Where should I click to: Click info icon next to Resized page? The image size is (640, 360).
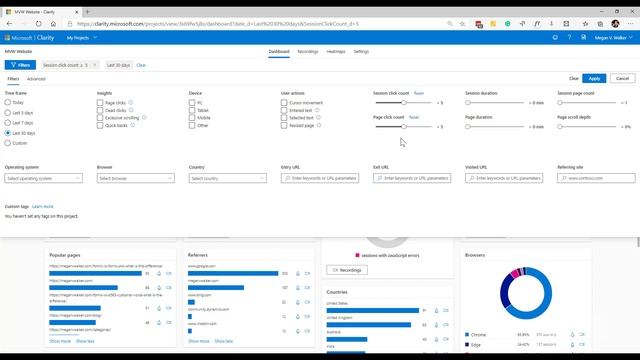tap(319, 125)
